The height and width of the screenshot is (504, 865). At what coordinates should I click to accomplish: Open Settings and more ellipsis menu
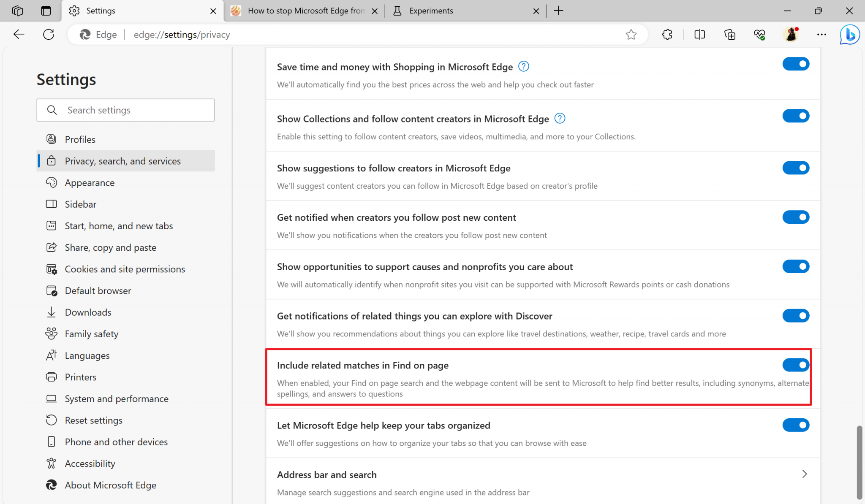(821, 34)
